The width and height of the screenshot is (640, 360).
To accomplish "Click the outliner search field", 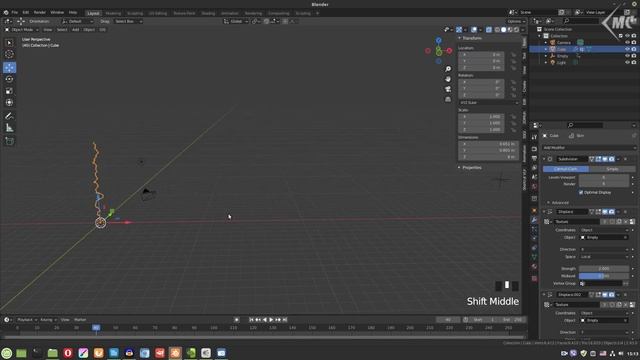I will pos(582,21).
